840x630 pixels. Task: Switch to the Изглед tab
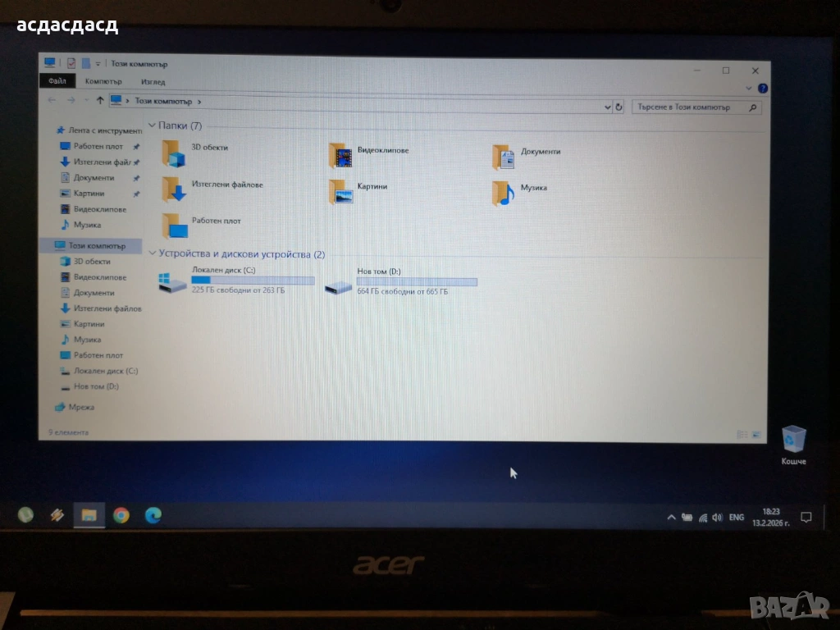coord(153,82)
